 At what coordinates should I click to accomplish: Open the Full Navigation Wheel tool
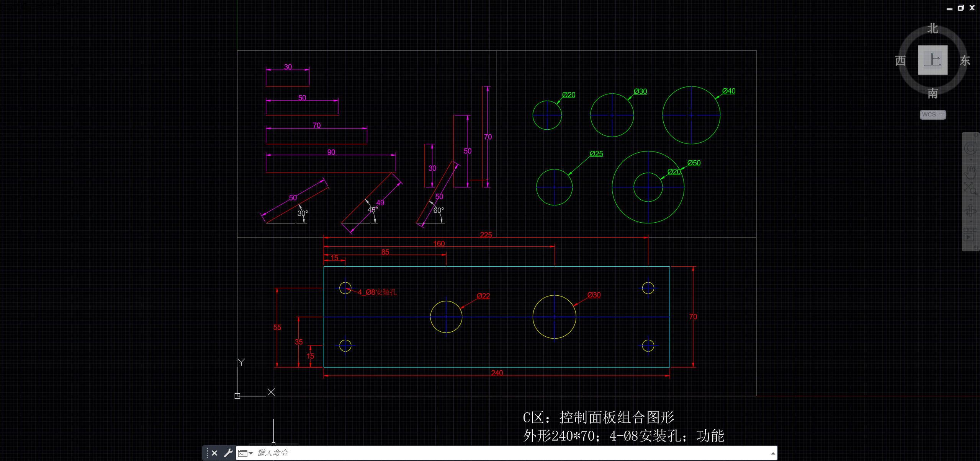970,148
